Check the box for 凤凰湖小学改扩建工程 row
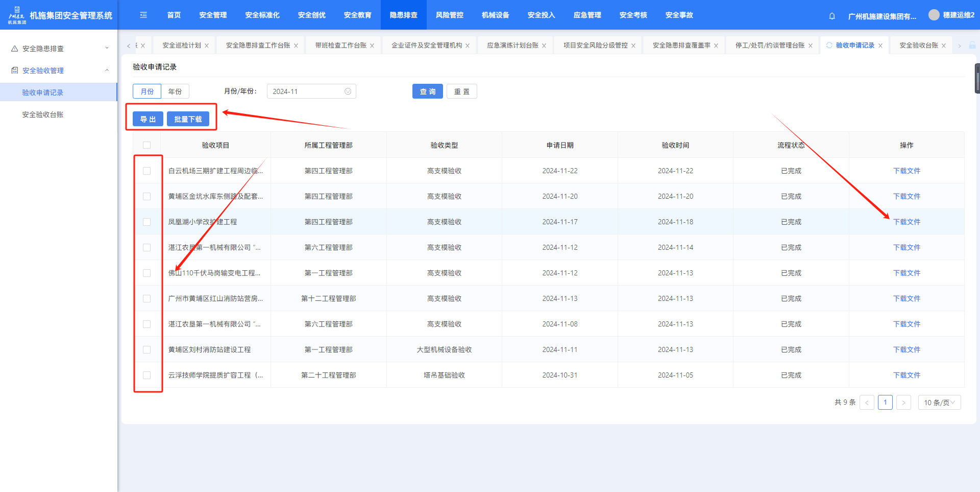 (147, 222)
